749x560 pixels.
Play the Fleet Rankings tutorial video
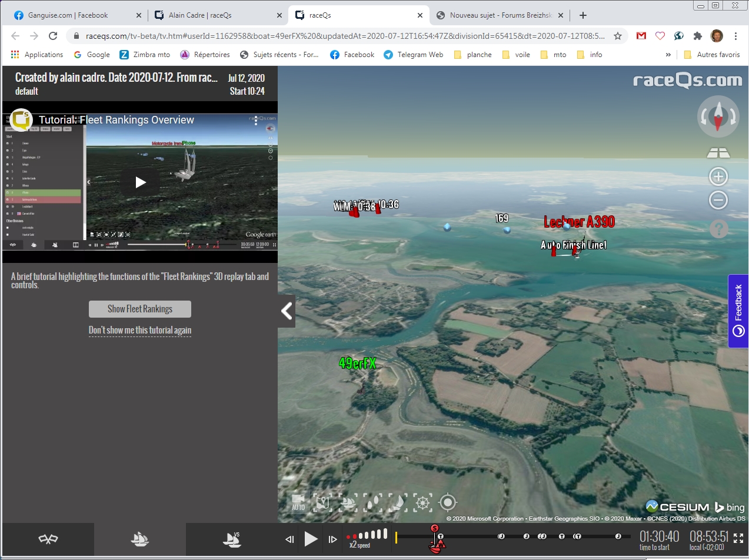[140, 182]
